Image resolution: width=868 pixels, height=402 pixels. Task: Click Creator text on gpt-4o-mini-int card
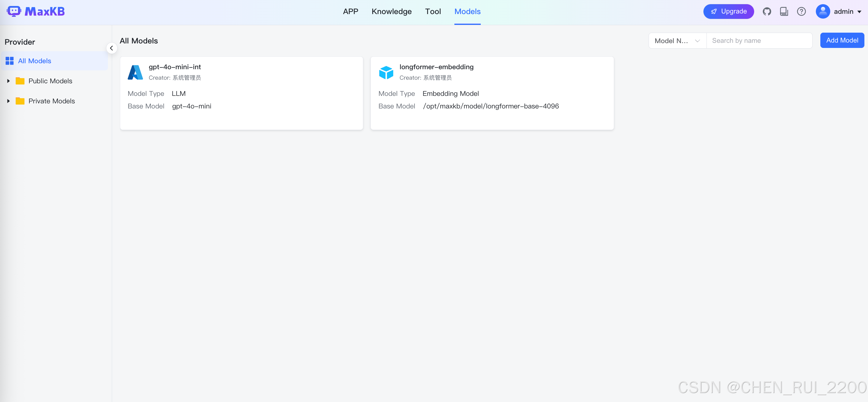(174, 78)
